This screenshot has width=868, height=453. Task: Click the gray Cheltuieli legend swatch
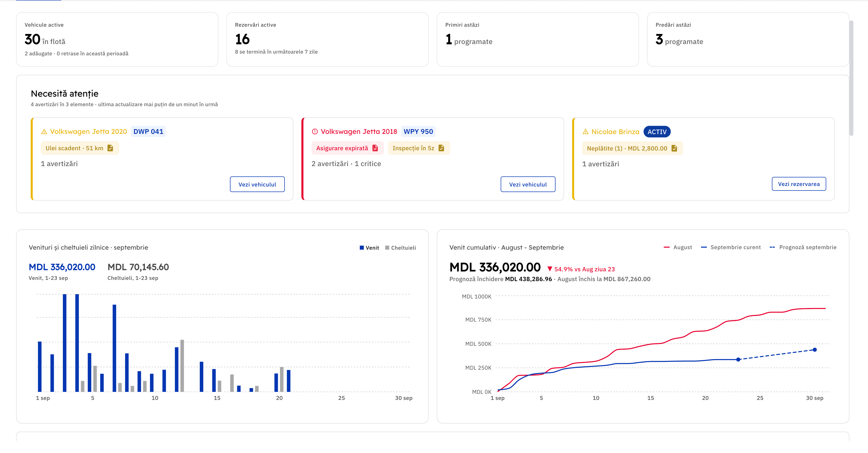(387, 248)
